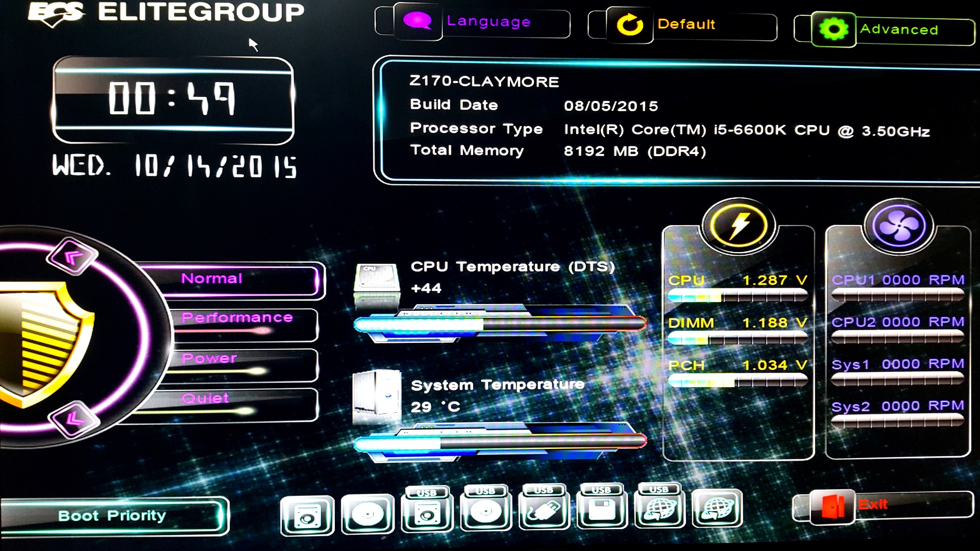Click the green gear Advanced icon

pos(834,30)
